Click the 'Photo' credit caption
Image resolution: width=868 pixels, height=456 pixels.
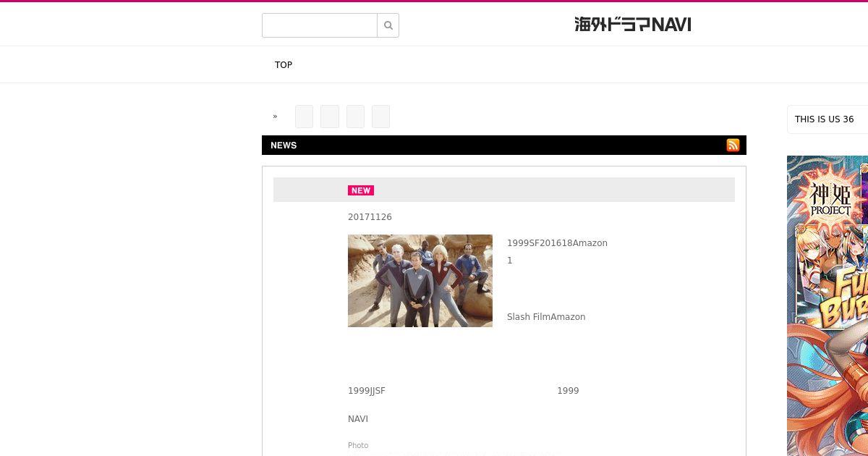pyautogui.click(x=358, y=446)
